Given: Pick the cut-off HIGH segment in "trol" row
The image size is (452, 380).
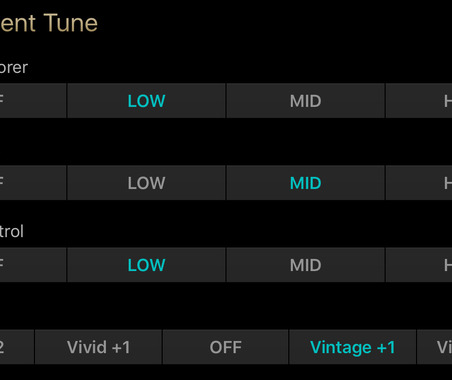Looking at the screenshot, I should (x=419, y=265).
